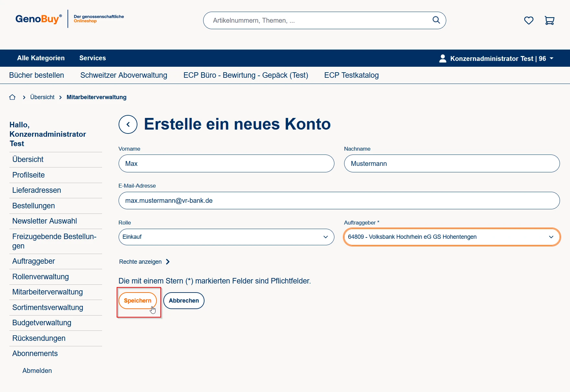
Task: Open the wishlist heart icon
Action: pyautogui.click(x=529, y=20)
